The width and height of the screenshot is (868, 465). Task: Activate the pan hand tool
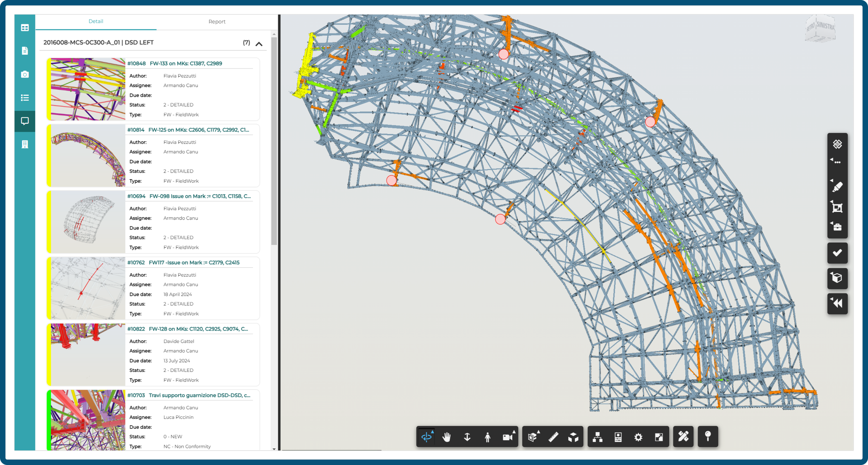[447, 437]
